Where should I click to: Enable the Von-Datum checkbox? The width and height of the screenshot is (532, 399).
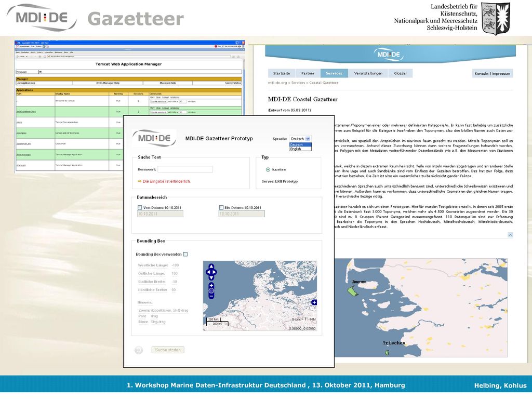coord(140,207)
